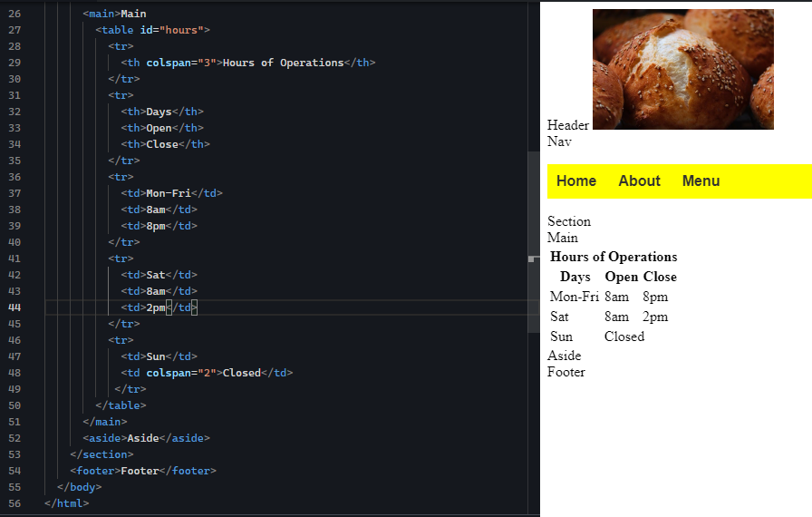
Task: Click the bread image in the preview header
Action: pos(682,69)
